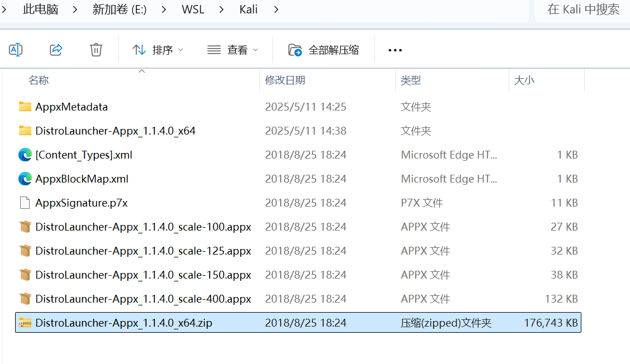Image resolution: width=630 pixels, height=364 pixels.
Task: Select AppxSignature.p7x file icon
Action: (25, 203)
